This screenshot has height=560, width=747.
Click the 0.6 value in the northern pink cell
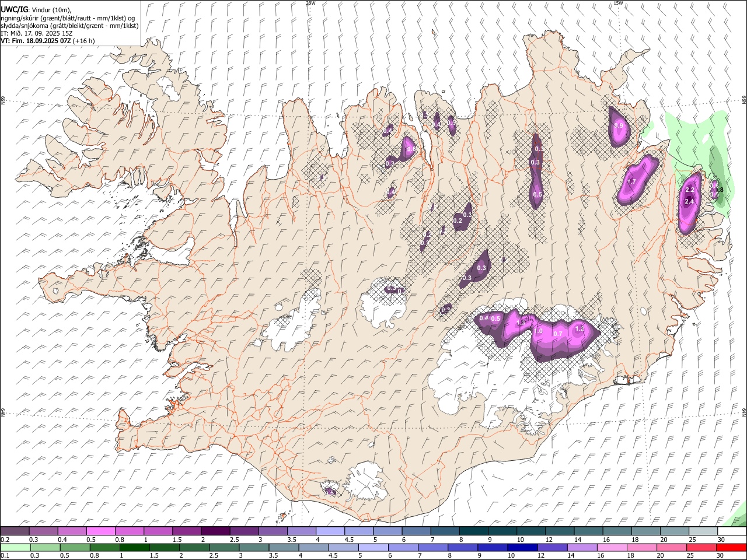(411, 149)
